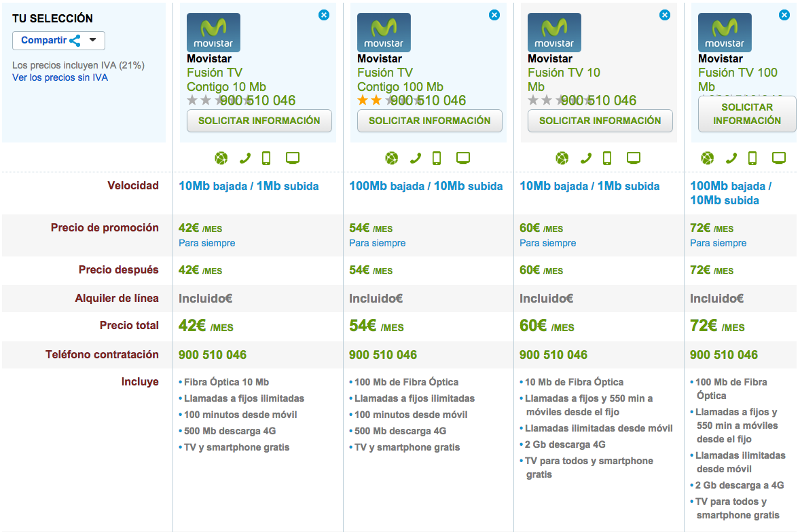Click landline phone icon under Contigo 100 Mb
Screen dimensions: 800x532
(x=416, y=159)
